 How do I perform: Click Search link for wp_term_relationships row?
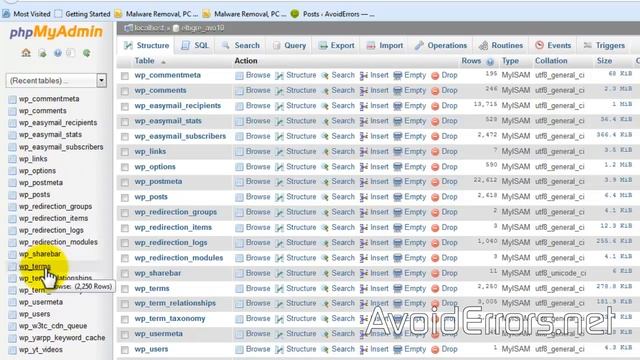(343, 304)
